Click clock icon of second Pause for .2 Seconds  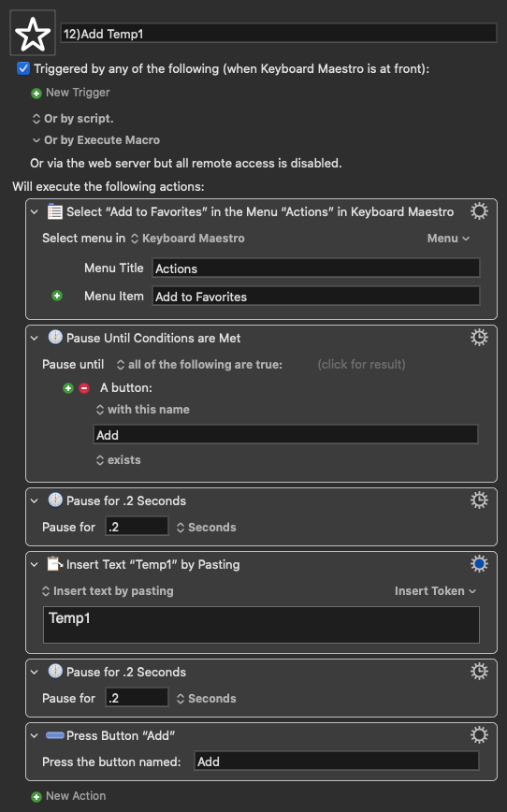point(55,671)
